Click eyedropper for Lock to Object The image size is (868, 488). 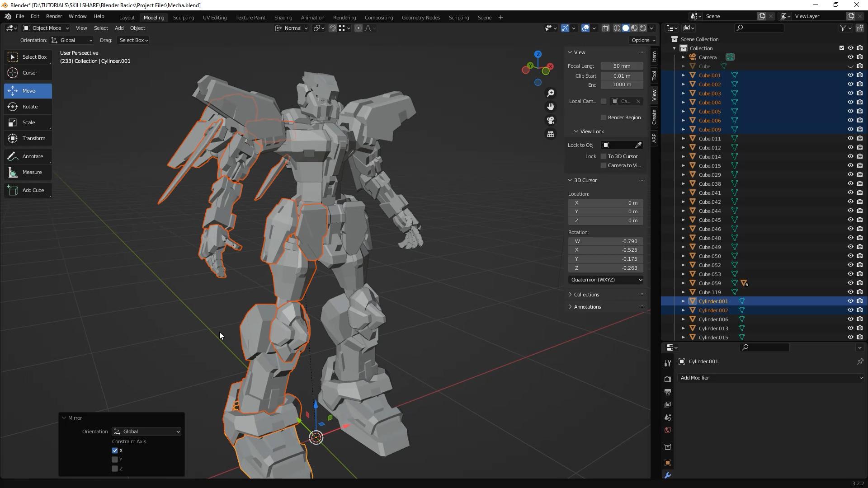tap(638, 145)
